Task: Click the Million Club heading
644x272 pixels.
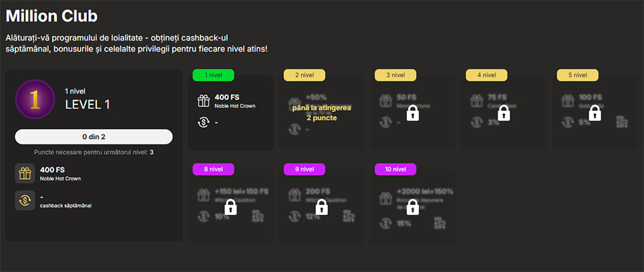Action: pyautogui.click(x=52, y=16)
